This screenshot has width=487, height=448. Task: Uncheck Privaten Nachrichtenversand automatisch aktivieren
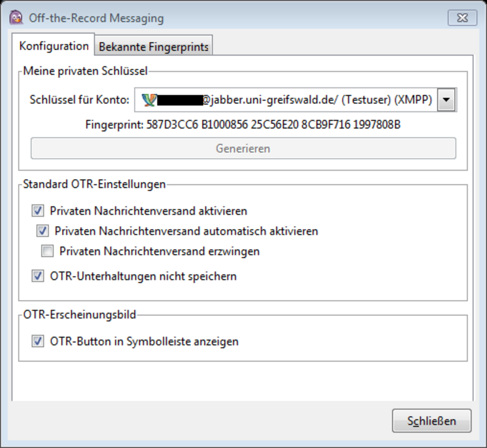pos(43,231)
